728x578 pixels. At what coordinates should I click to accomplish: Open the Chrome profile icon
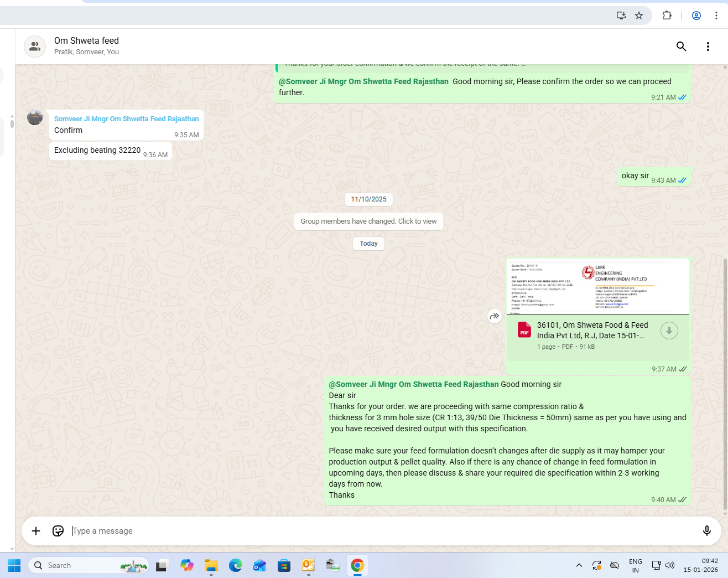tap(696, 16)
